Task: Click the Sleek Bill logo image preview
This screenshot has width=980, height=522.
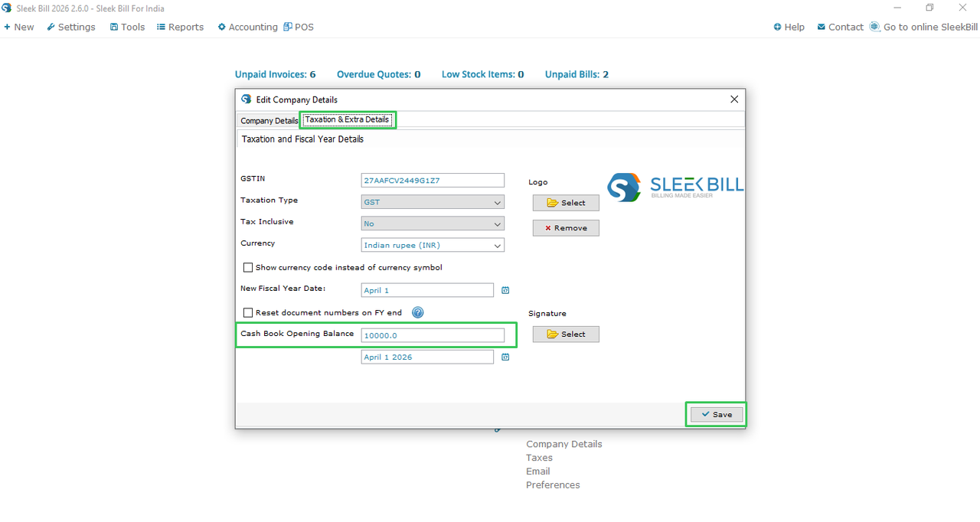Action: pos(675,188)
